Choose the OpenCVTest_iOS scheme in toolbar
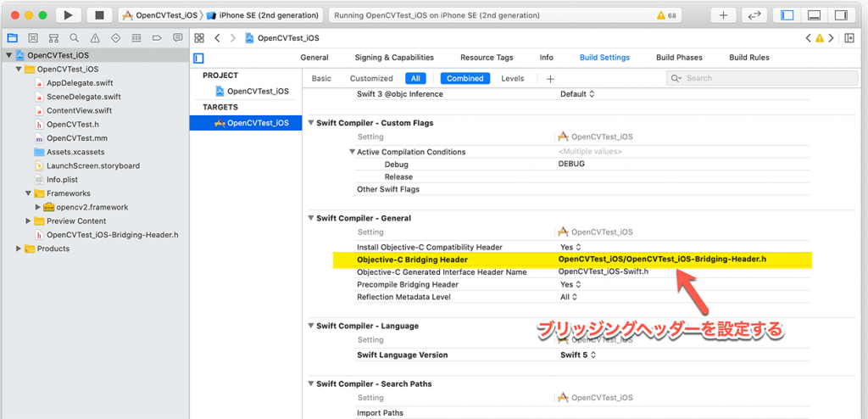Image resolution: width=868 pixels, height=419 pixels. (160, 15)
